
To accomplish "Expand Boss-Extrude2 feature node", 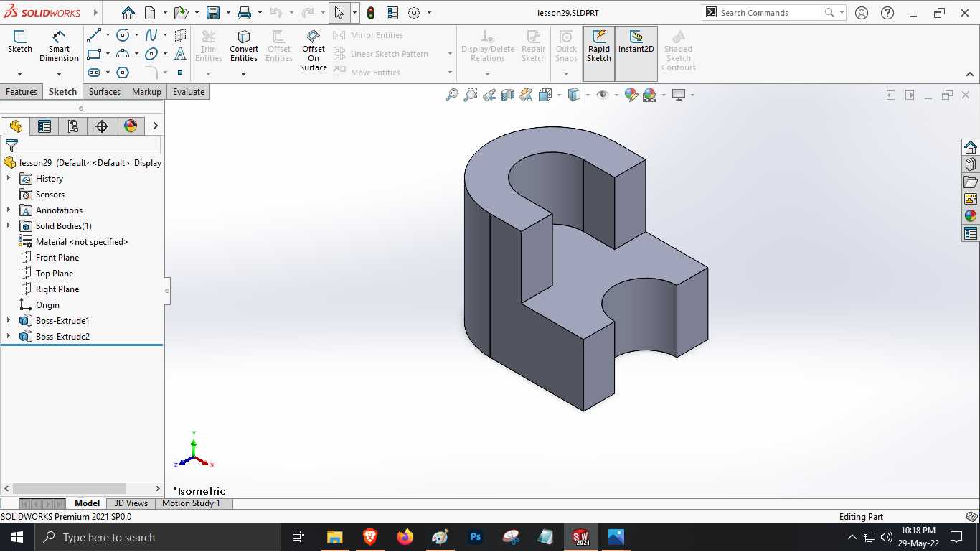I will [9, 336].
